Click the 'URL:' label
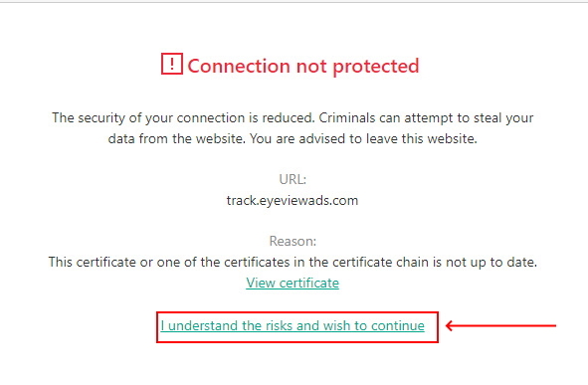588x385 pixels. [x=293, y=179]
